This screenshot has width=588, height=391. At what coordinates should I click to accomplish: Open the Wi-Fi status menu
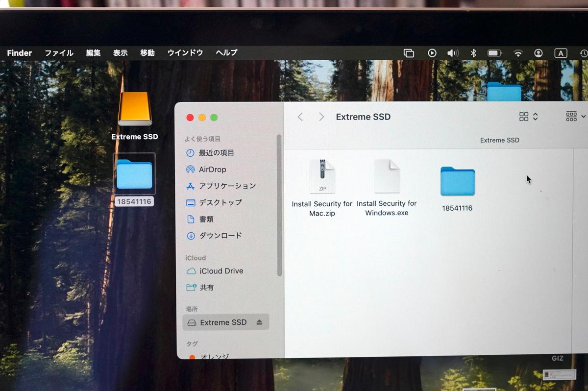tap(518, 53)
